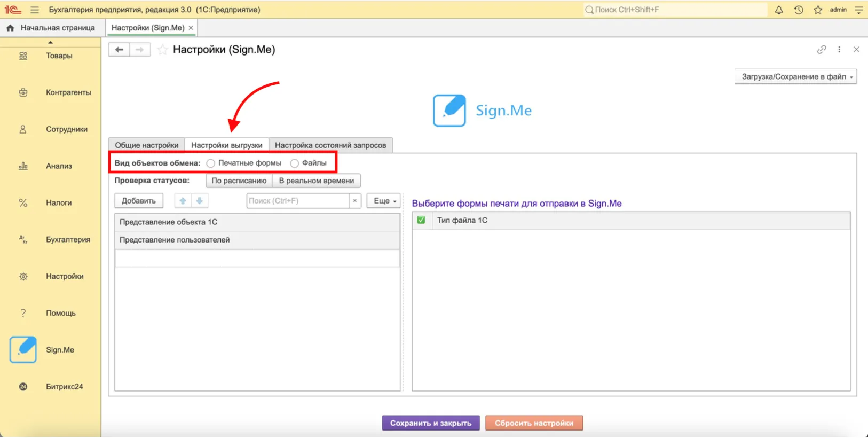Toggle the Тип файла 1С checkbox

[x=421, y=220]
